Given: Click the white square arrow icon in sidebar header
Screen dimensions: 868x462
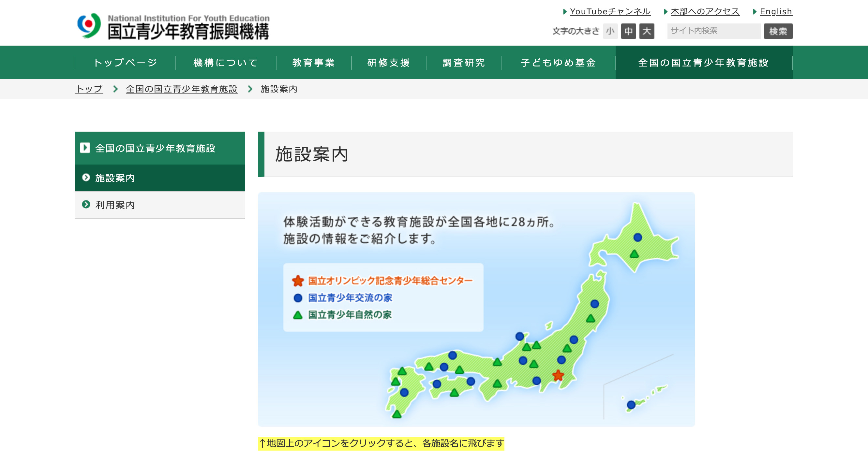Looking at the screenshot, I should 85,148.
